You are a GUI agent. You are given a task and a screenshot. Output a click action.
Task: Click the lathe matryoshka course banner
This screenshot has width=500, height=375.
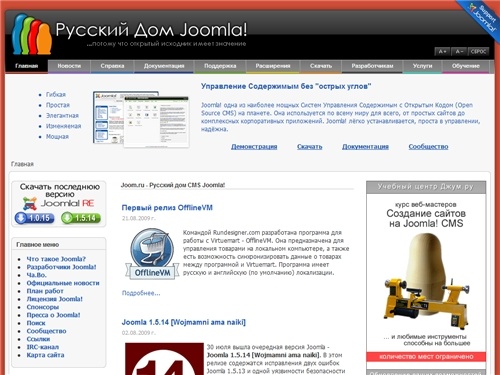[x=426, y=273]
